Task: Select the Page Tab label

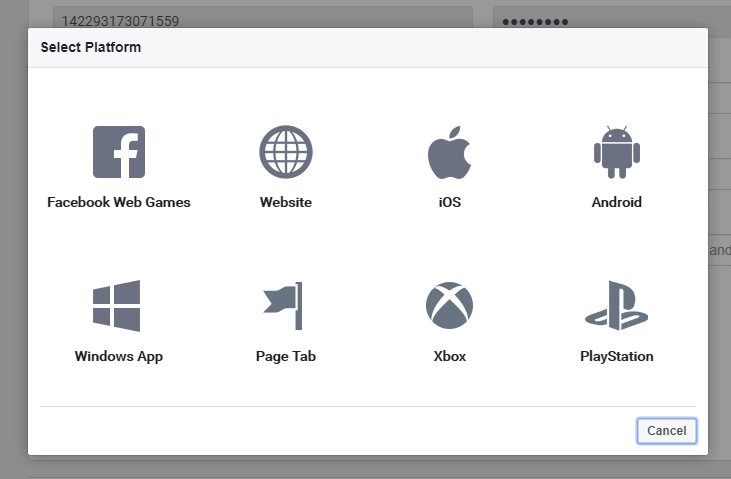Action: click(286, 356)
